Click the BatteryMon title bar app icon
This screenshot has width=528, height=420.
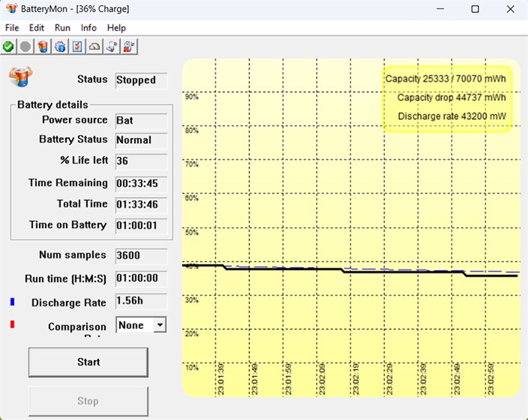click(x=11, y=9)
